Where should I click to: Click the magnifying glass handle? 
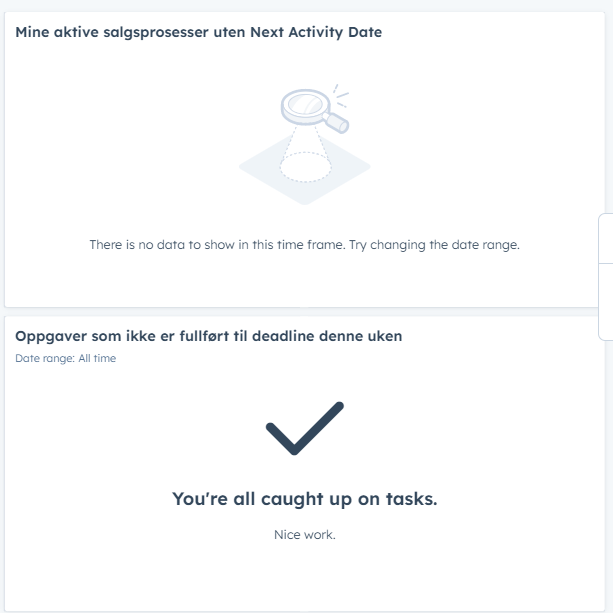[336, 122]
